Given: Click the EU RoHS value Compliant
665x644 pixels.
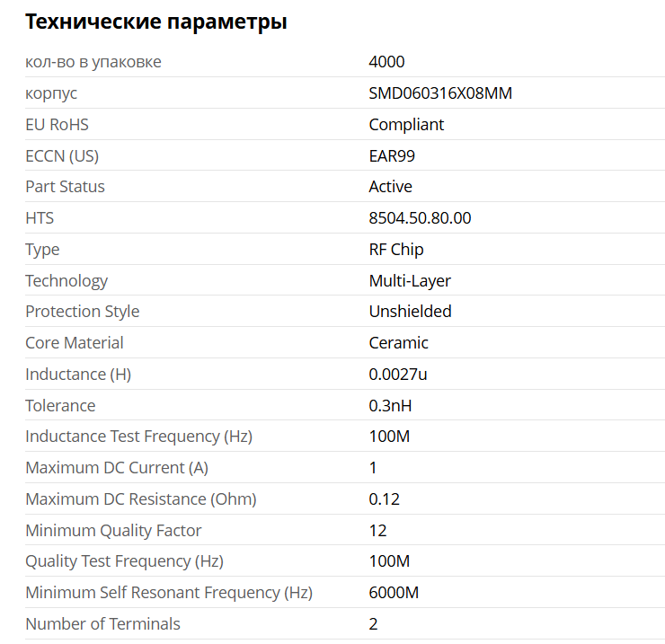Looking at the screenshot, I should [x=406, y=125].
